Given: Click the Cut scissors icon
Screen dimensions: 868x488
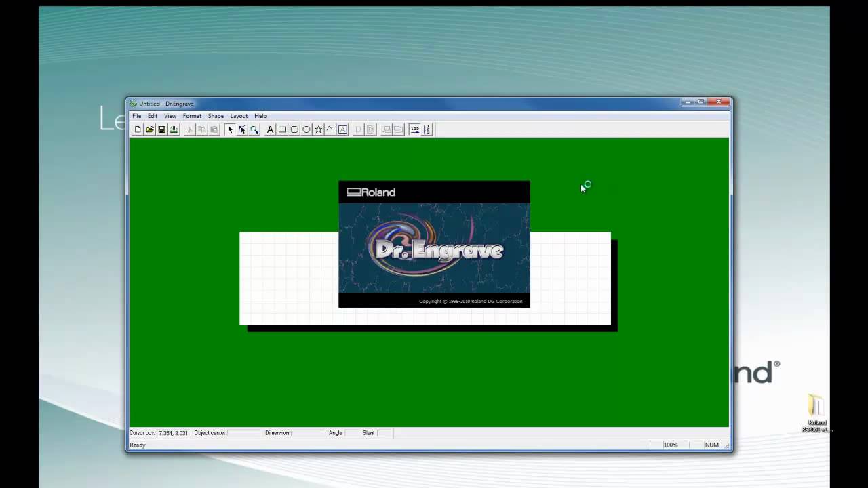Looking at the screenshot, I should point(189,129).
